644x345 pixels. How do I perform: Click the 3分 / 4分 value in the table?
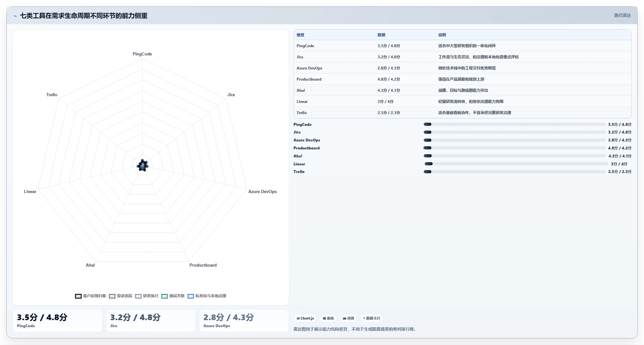click(385, 102)
